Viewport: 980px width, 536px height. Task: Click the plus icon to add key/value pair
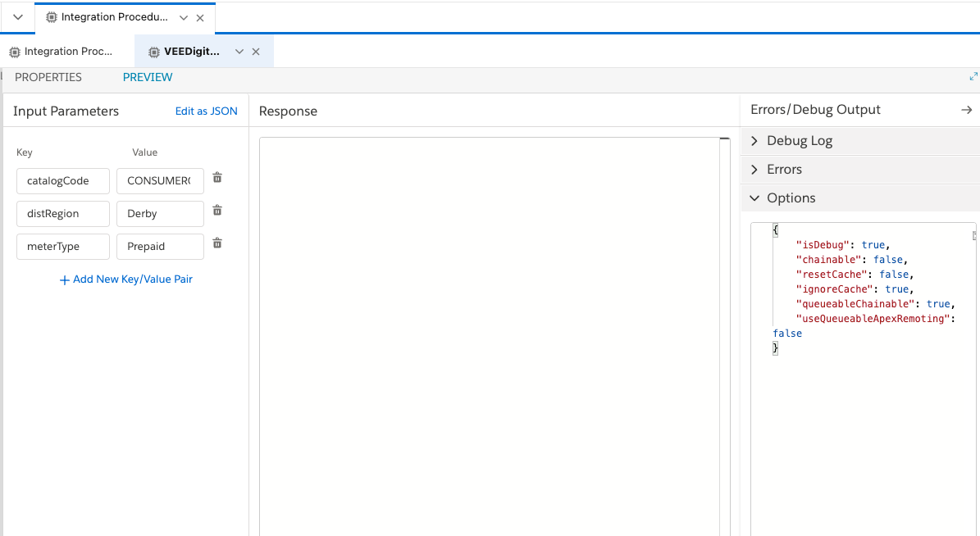(x=64, y=279)
